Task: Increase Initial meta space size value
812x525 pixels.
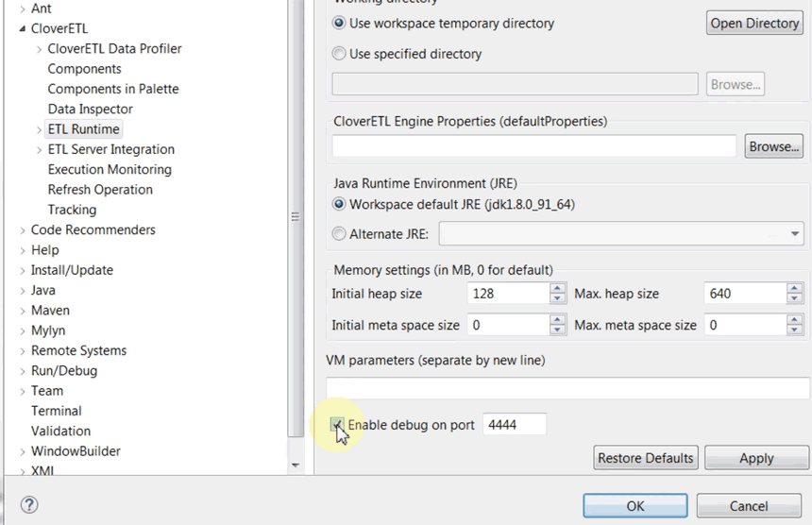Action: point(557,320)
